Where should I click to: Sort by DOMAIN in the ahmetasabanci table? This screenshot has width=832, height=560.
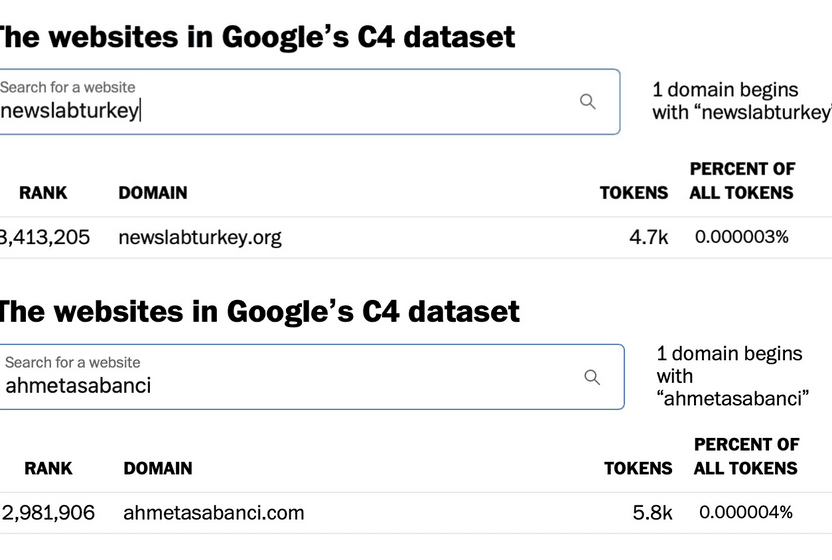pos(158,468)
